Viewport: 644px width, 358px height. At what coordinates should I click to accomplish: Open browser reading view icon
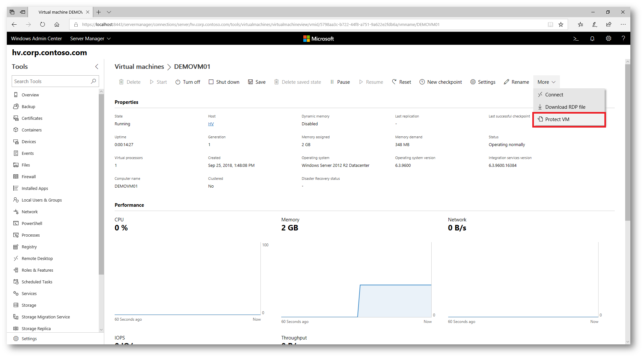point(550,24)
